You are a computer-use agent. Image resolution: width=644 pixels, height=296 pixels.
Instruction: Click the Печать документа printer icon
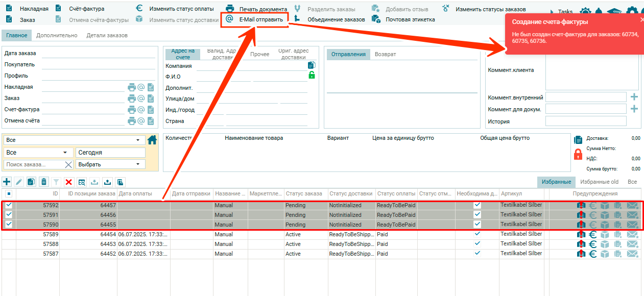tap(230, 9)
